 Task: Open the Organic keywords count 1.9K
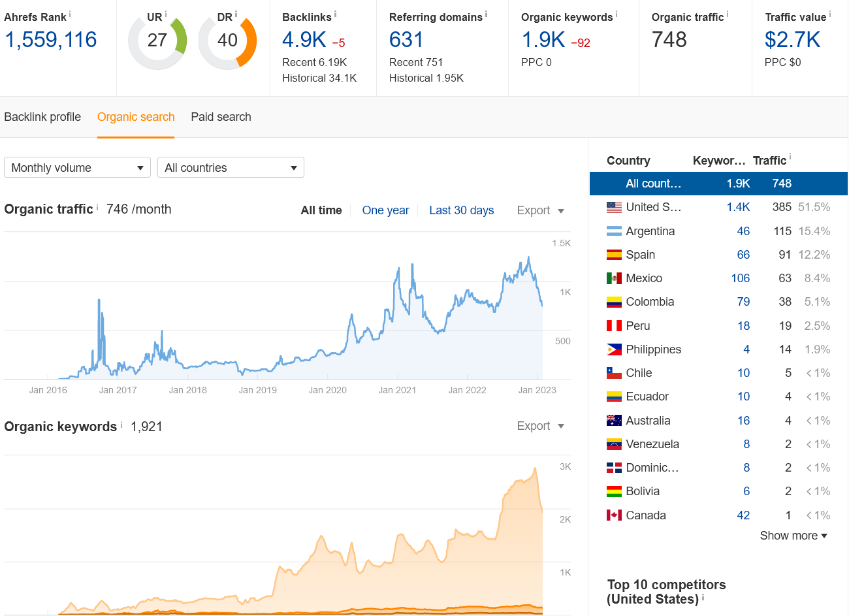543,40
